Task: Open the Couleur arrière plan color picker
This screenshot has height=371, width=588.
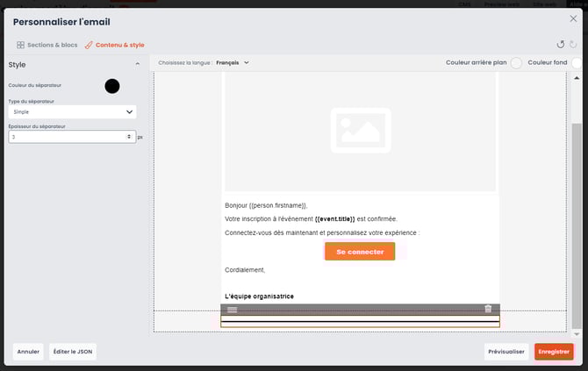Action: [516, 63]
